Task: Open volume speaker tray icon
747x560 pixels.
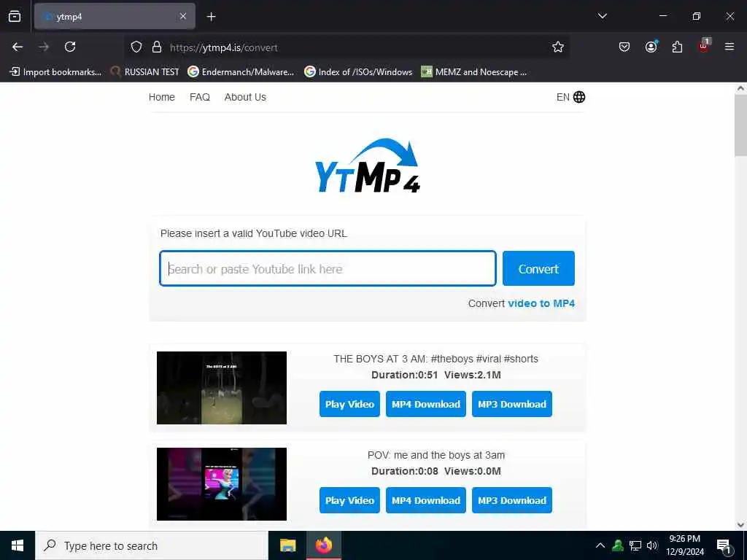Action: [x=652, y=545]
